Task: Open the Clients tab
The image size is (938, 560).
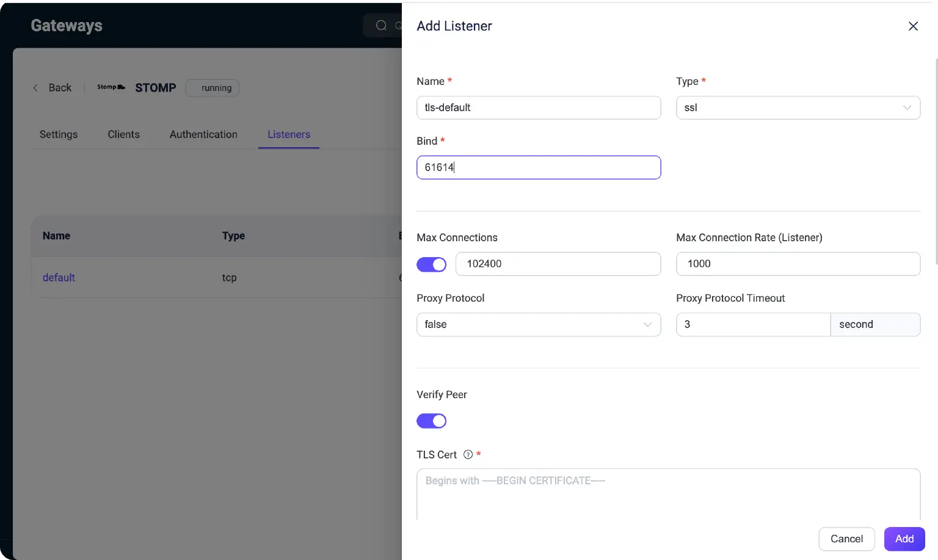Action: pos(123,134)
